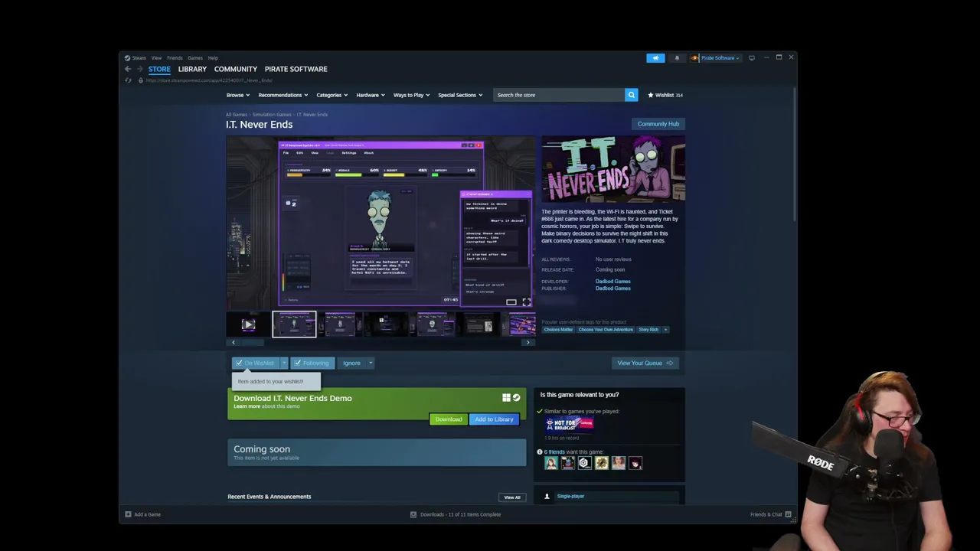Click the Story Rich tag
This screenshot has height=551, width=980.
648,330
